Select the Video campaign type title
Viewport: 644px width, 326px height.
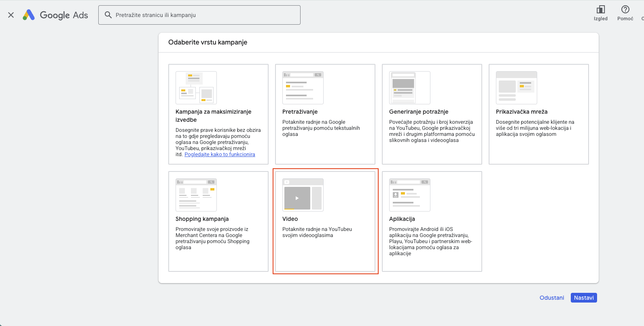tap(290, 219)
